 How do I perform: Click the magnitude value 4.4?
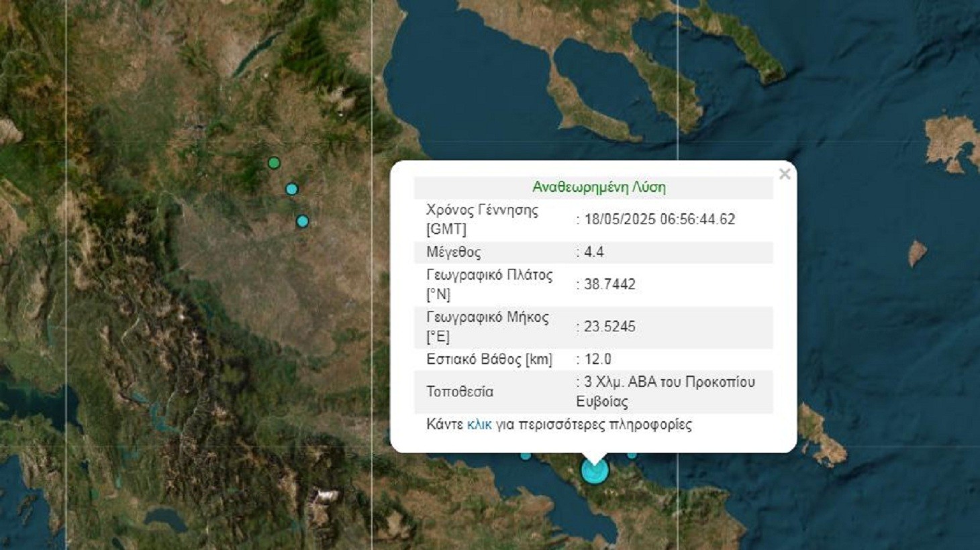point(594,252)
